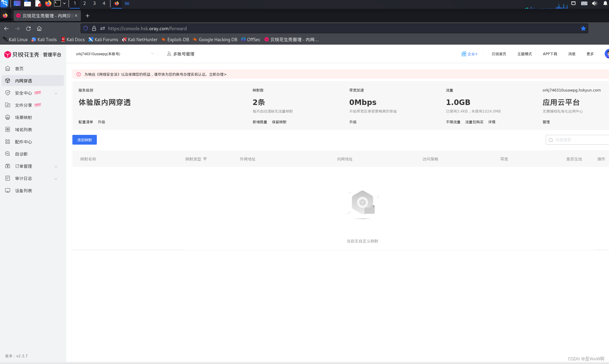Screen dimensions: 609x364
Task: Open 域名列表 from sidebar icon
Action: [8, 130]
